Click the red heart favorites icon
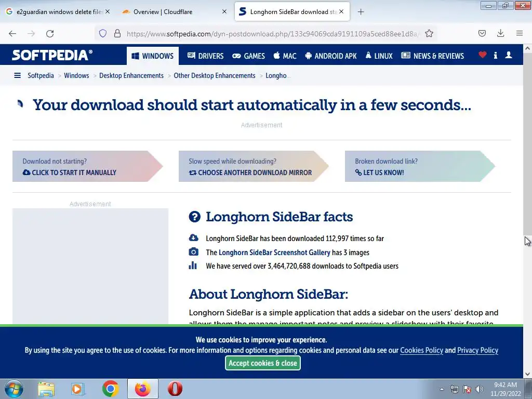The height and width of the screenshot is (399, 532). pos(483,55)
